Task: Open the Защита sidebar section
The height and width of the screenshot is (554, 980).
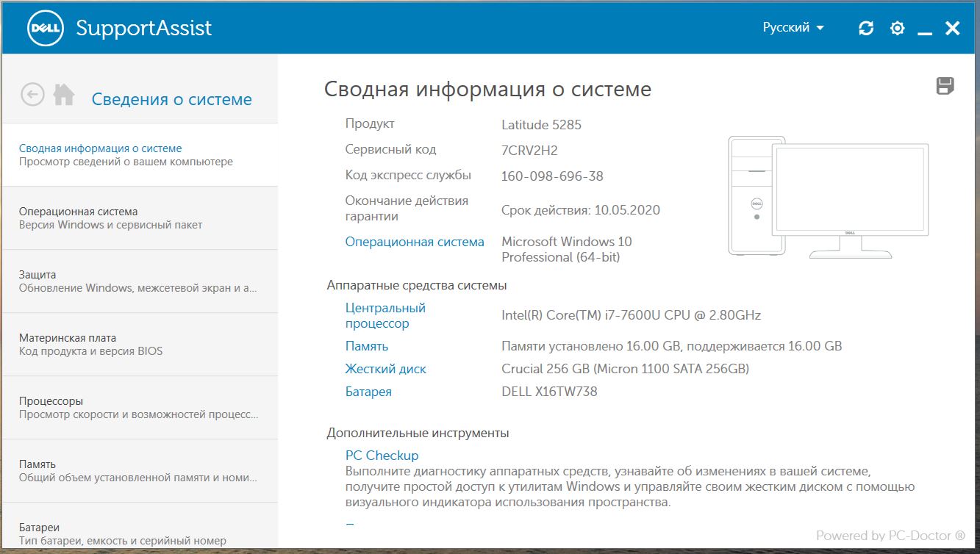Action: click(x=140, y=281)
